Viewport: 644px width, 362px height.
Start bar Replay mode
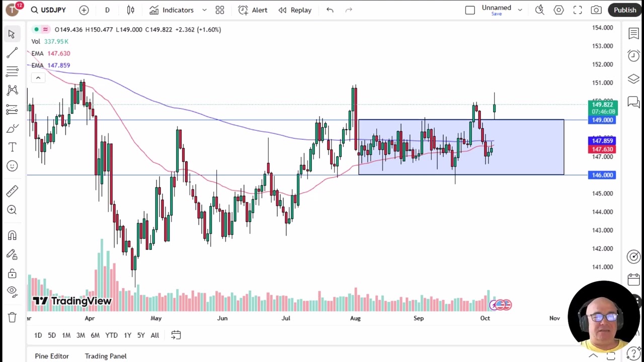tap(295, 10)
